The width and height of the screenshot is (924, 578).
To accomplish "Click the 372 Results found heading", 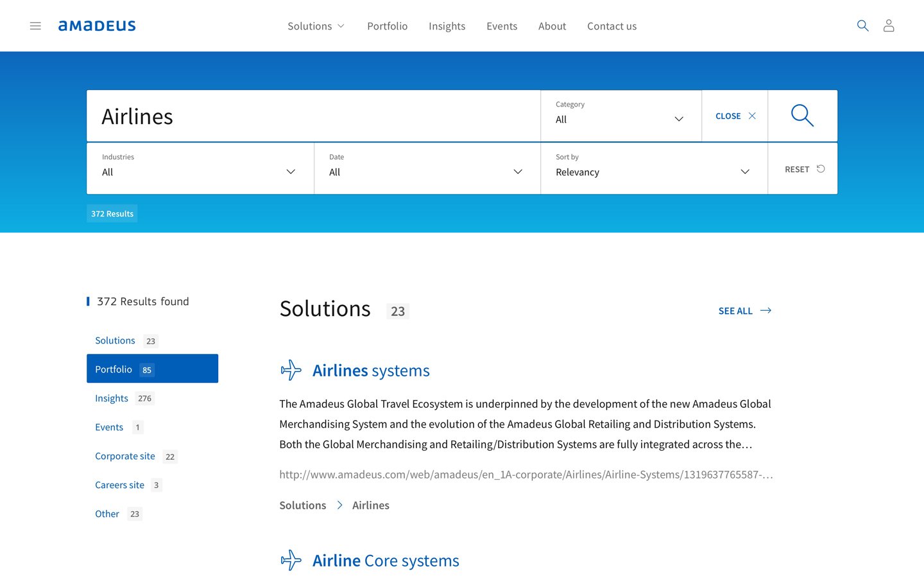I will (x=143, y=301).
